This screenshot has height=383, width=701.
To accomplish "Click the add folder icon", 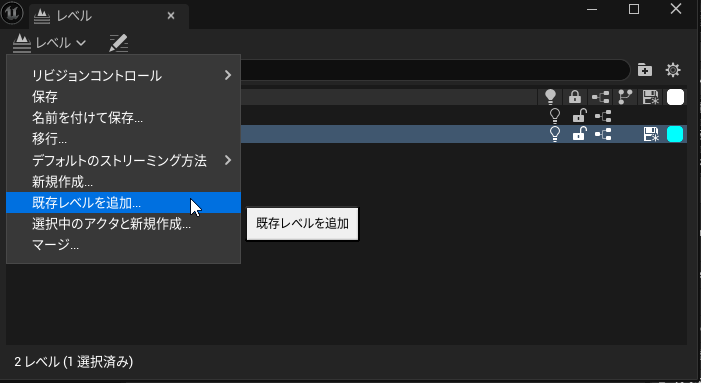I will [645, 70].
